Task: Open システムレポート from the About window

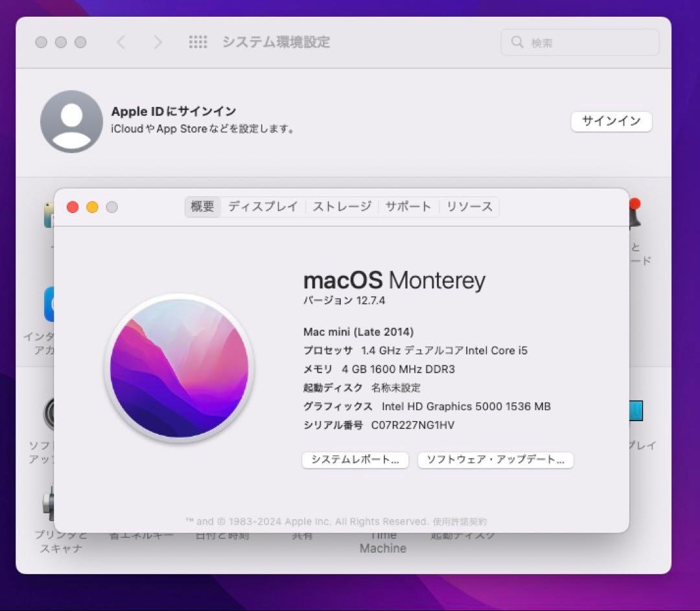Action: (x=355, y=460)
